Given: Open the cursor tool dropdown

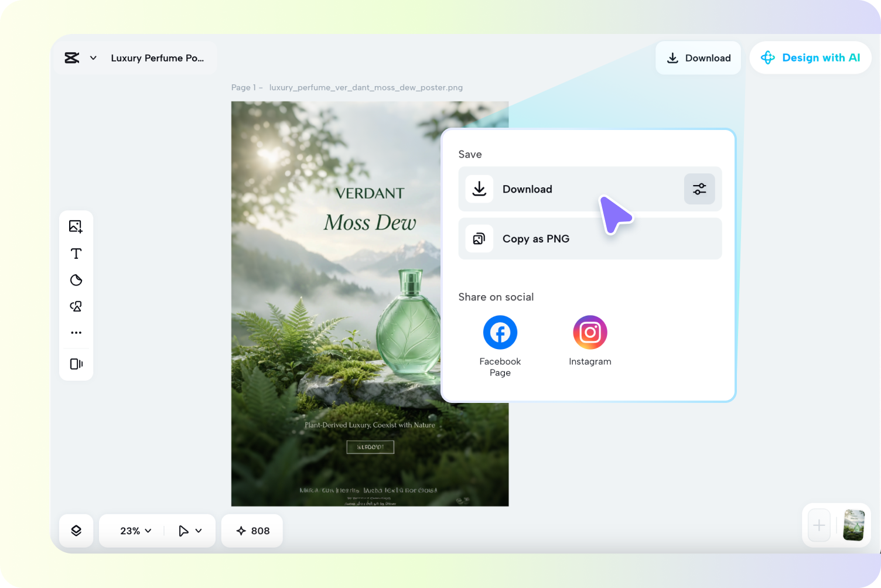Looking at the screenshot, I should [189, 530].
